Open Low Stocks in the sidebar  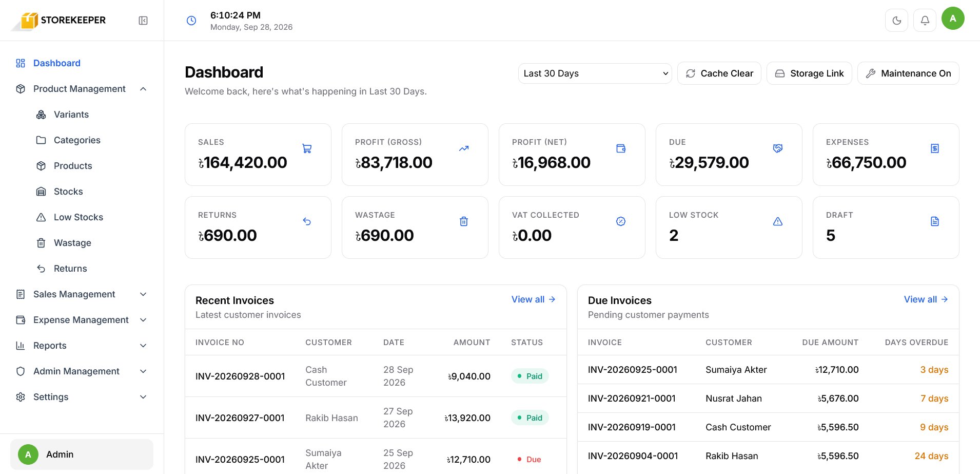point(92,217)
